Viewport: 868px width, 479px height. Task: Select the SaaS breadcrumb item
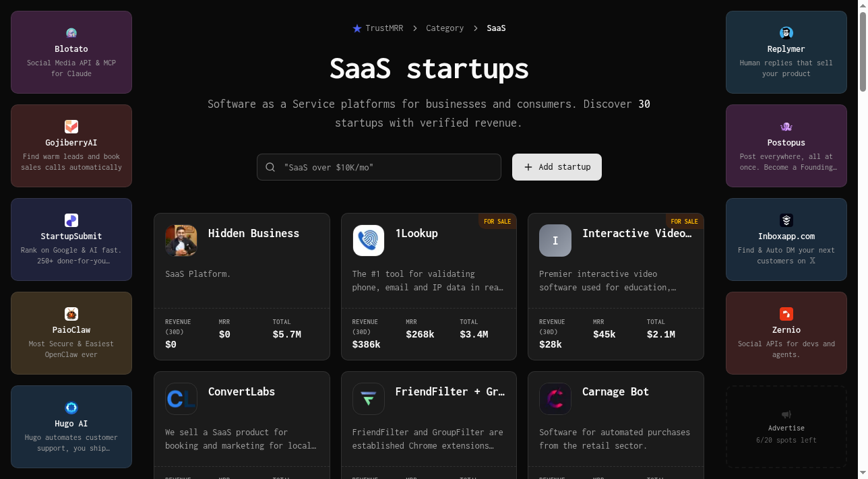click(496, 28)
